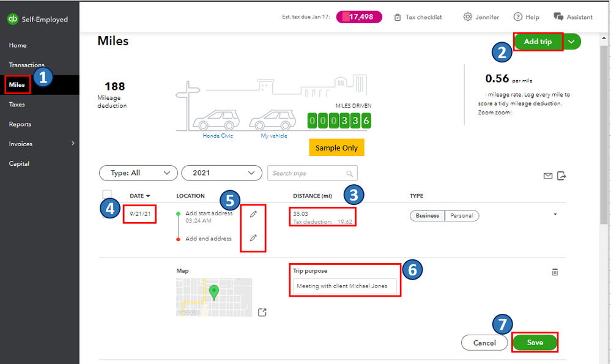Viewport: 611px width, 364px height.
Task: Open the Add trip dropdown arrow
Action: point(572,42)
